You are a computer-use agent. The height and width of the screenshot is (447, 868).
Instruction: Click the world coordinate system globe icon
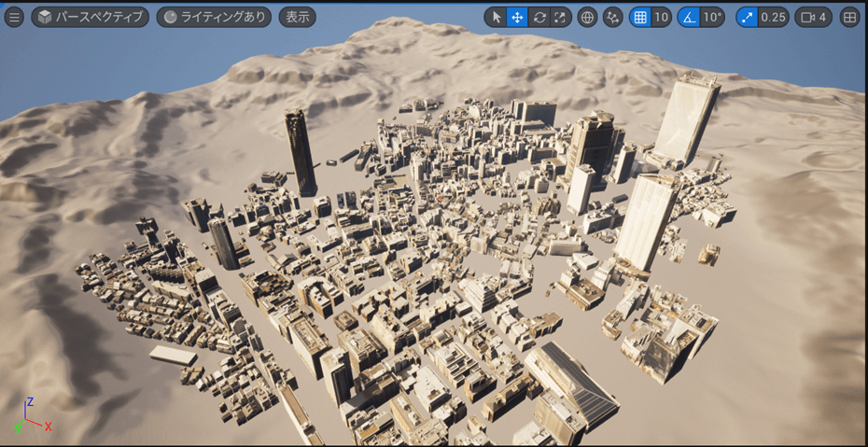point(587,17)
